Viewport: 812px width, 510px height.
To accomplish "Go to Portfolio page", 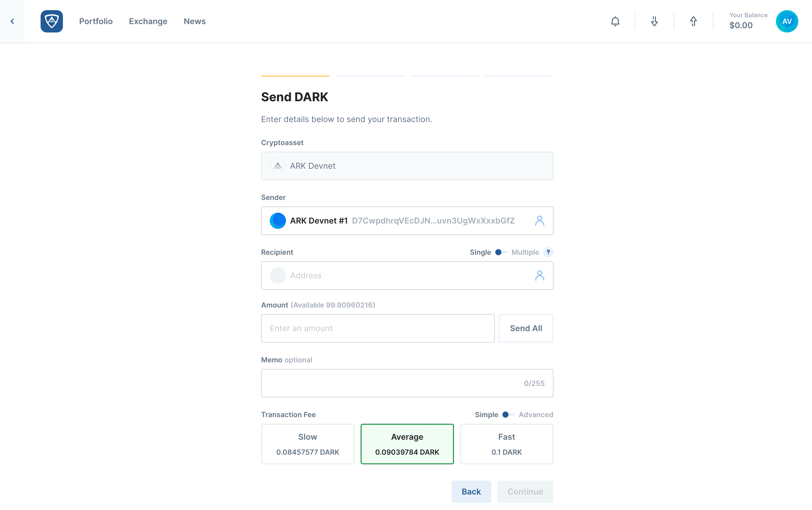I will [x=96, y=21].
